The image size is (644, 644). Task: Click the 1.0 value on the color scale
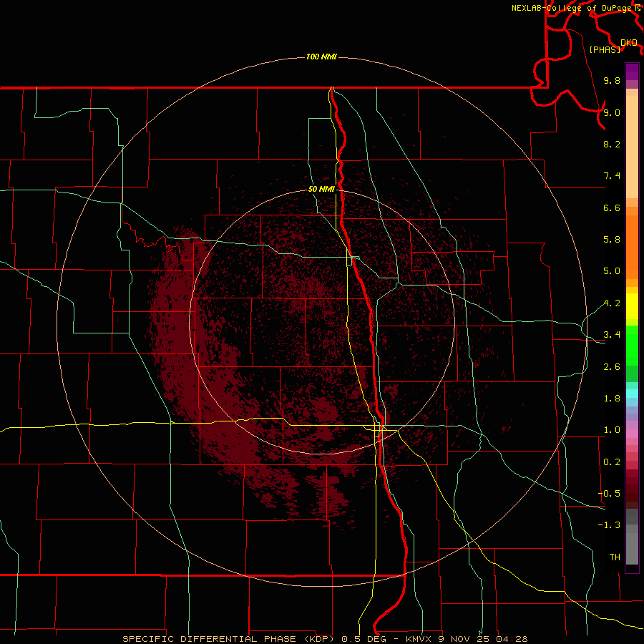pyautogui.click(x=612, y=430)
